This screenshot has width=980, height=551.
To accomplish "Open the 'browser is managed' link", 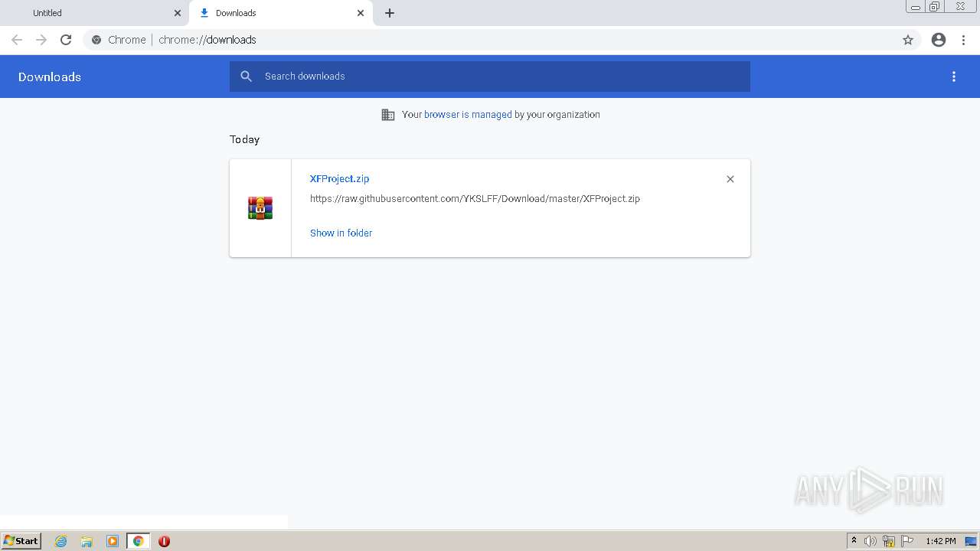I will tap(468, 115).
